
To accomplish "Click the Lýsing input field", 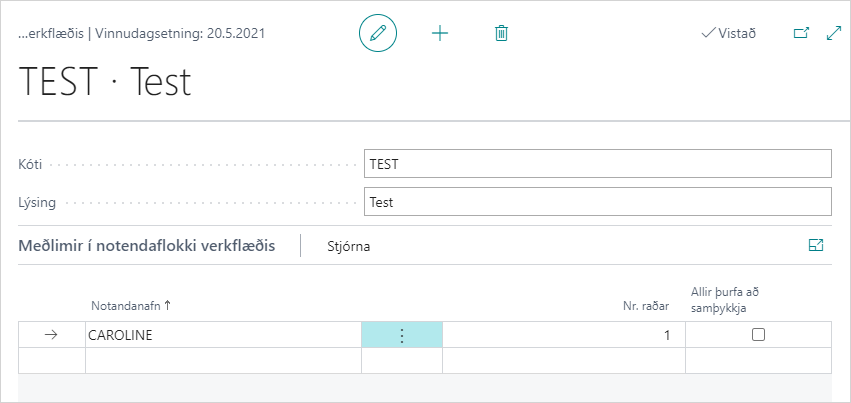I will [x=597, y=202].
